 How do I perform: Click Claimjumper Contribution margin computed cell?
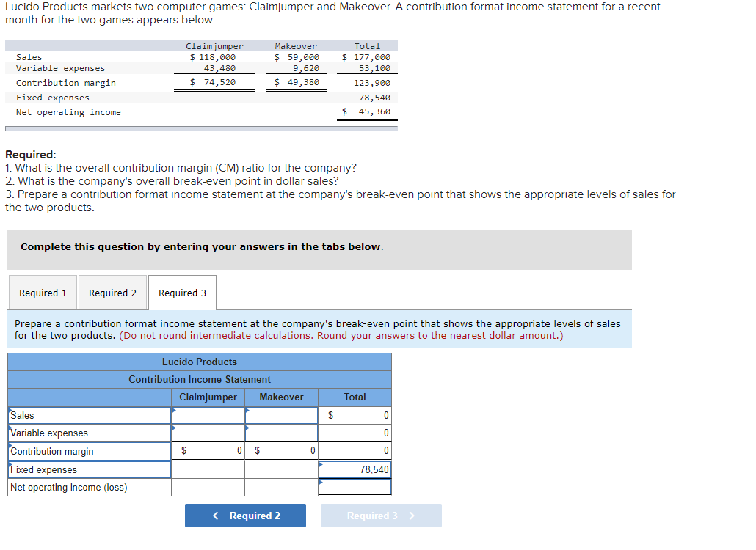pyautogui.click(x=208, y=451)
